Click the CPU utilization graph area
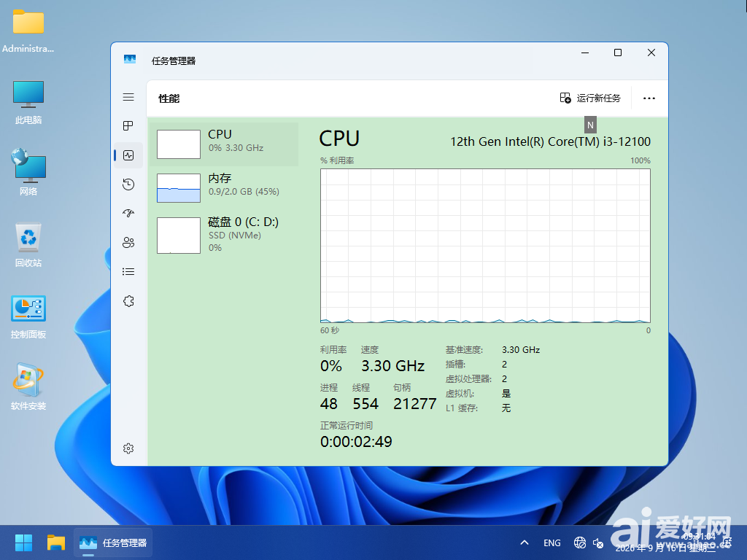Viewport: 747px width, 560px height. tap(485, 246)
